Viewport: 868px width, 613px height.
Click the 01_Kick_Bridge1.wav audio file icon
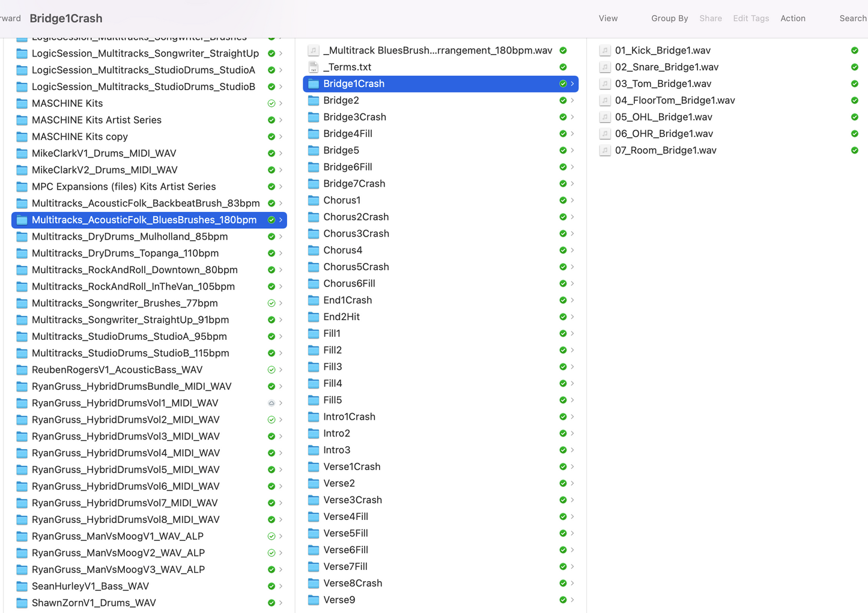[x=605, y=50]
